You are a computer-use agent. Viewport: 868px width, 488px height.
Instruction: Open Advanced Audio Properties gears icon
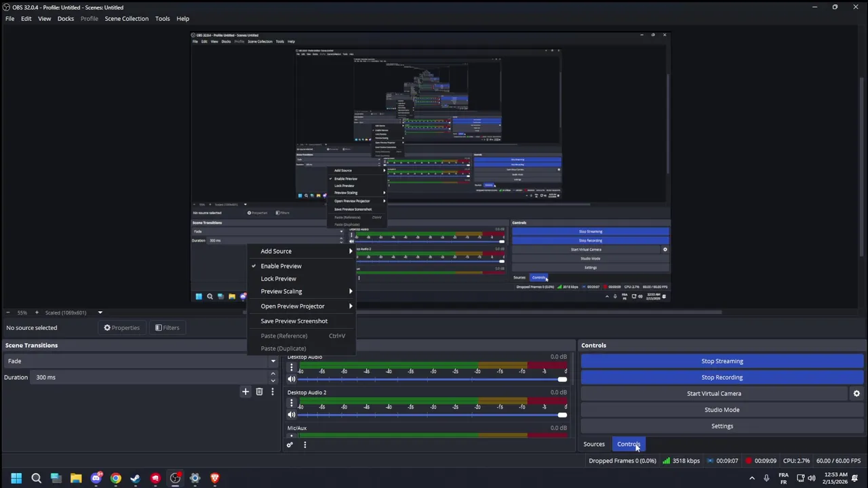pos(290,445)
